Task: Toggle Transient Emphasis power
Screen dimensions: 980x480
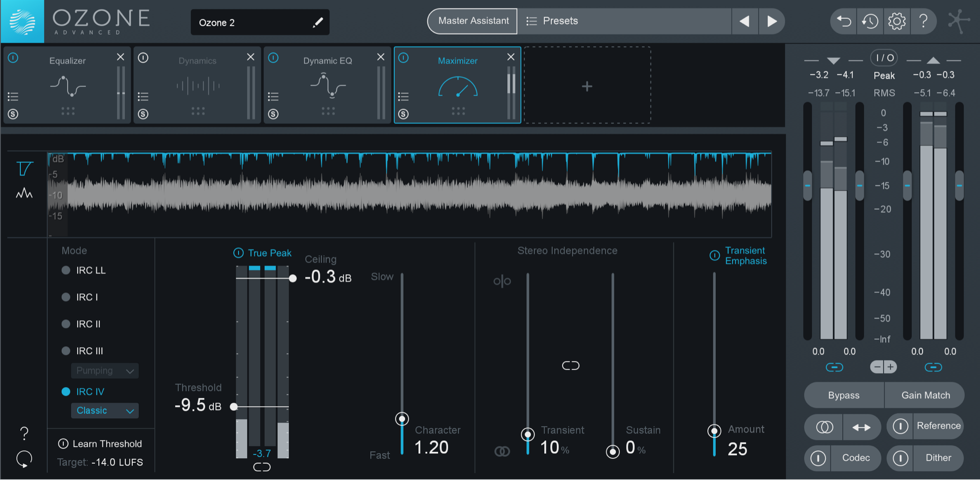Action: pyautogui.click(x=715, y=255)
